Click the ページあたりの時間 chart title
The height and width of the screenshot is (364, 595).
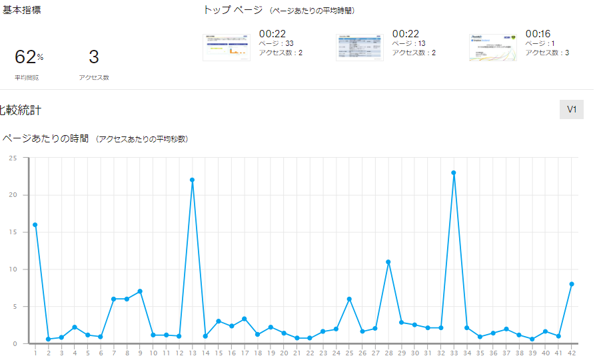45,138
